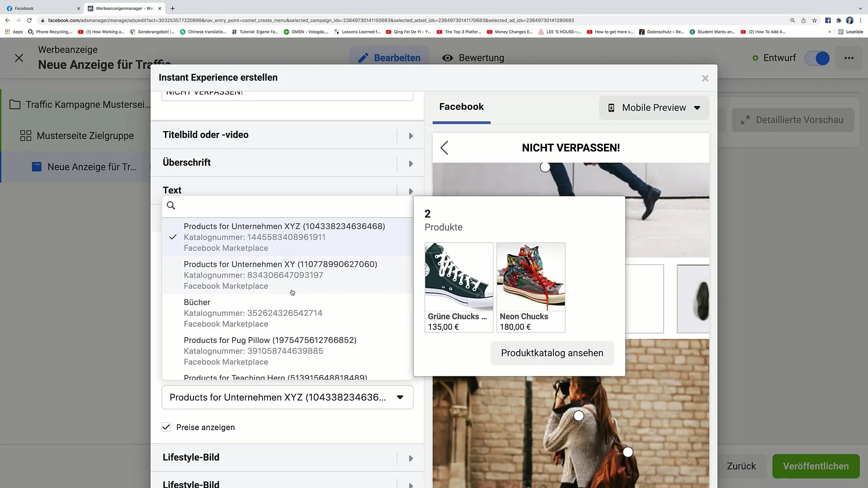Select Products for Unternehmen XYZ catalog
Viewport: 868px width, 488px height.
288,237
